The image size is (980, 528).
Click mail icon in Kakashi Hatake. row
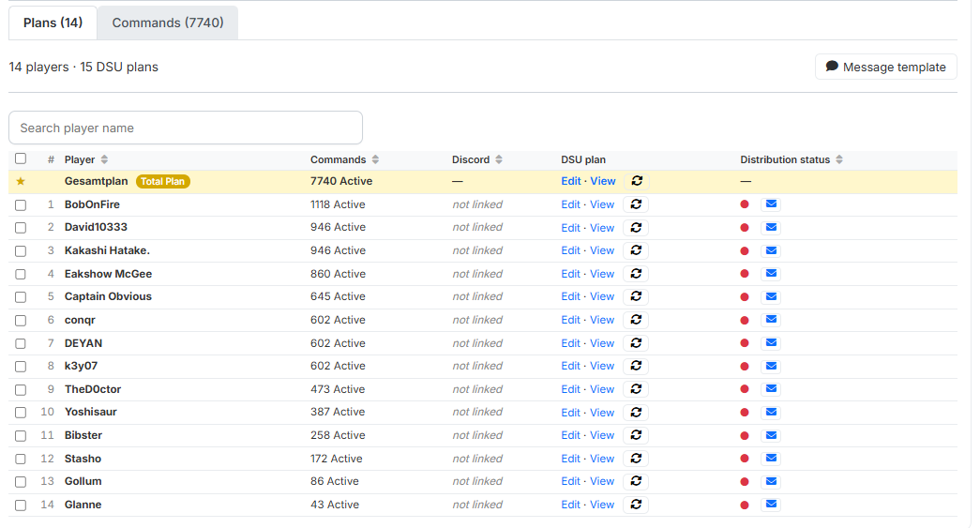[x=771, y=250]
